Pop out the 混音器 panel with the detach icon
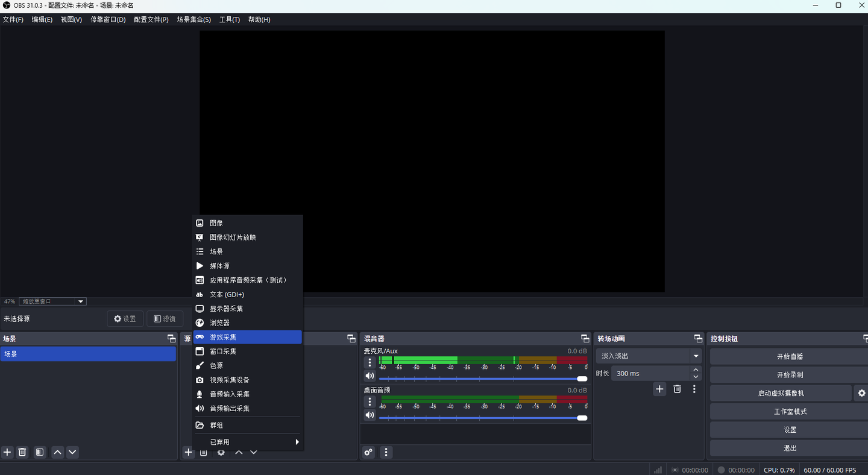 tap(584, 338)
